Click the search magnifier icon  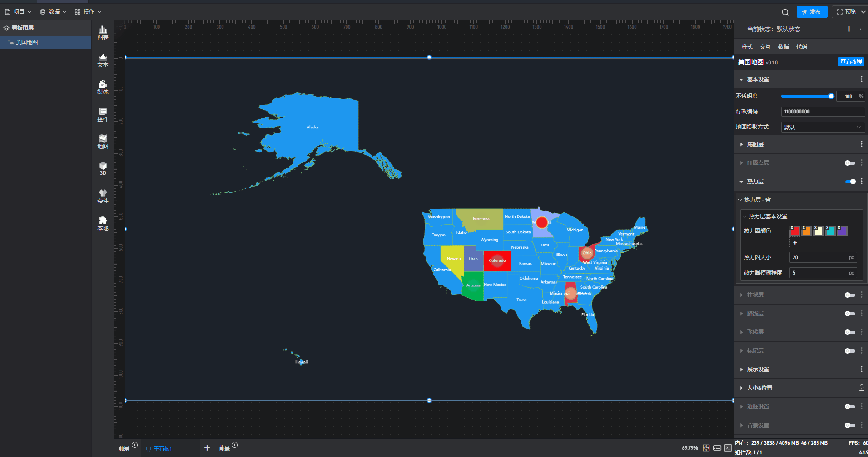point(785,12)
